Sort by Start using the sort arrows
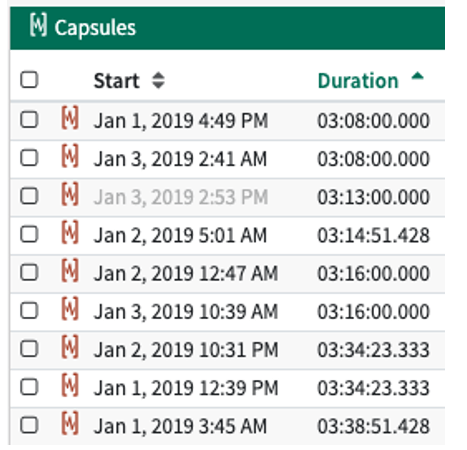Screen dimensions: 467x450 tap(158, 80)
